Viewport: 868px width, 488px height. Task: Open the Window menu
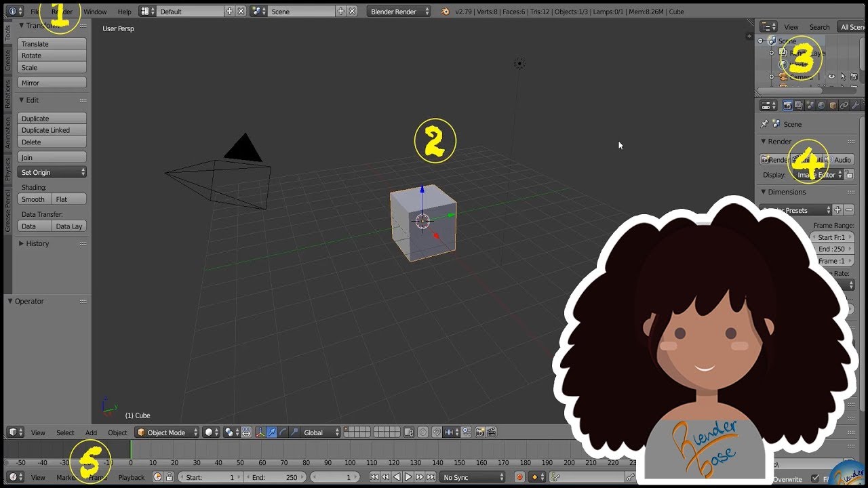tap(95, 12)
